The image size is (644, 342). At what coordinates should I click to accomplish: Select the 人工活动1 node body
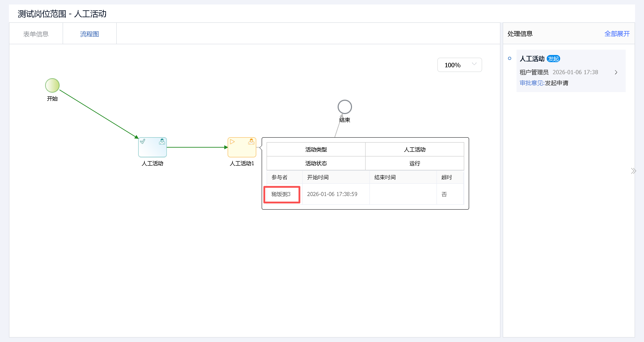pyautogui.click(x=242, y=150)
